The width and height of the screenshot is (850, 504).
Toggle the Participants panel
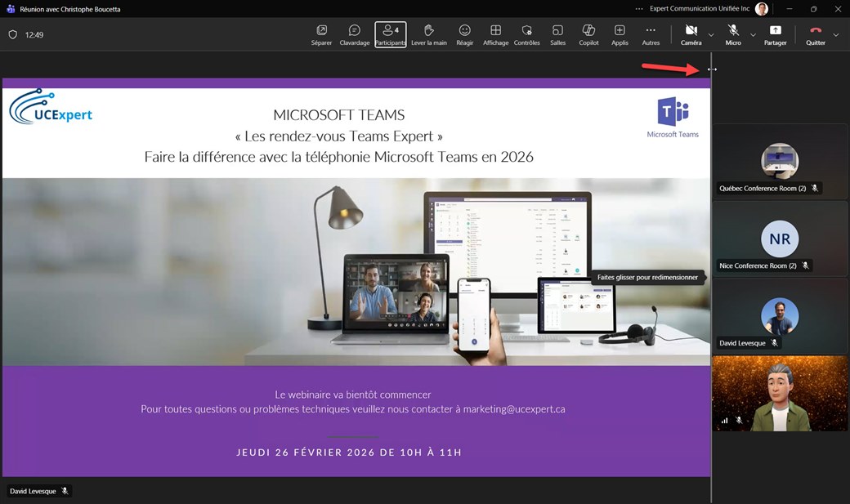391,34
